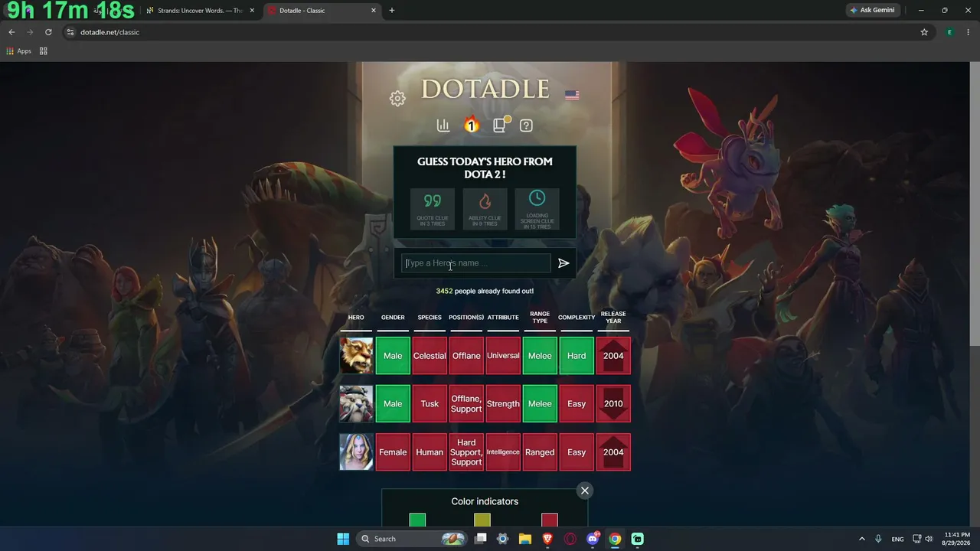View site information icon in address bar

pos(70,32)
